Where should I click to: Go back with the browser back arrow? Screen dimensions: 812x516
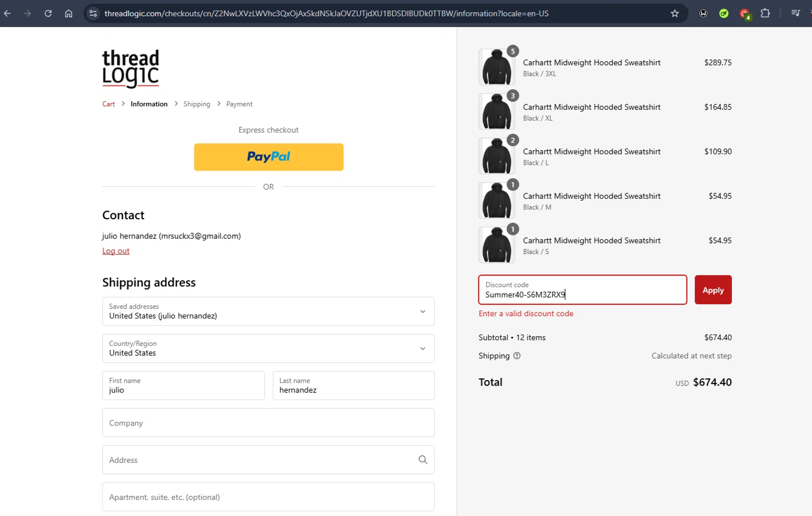[x=8, y=14]
